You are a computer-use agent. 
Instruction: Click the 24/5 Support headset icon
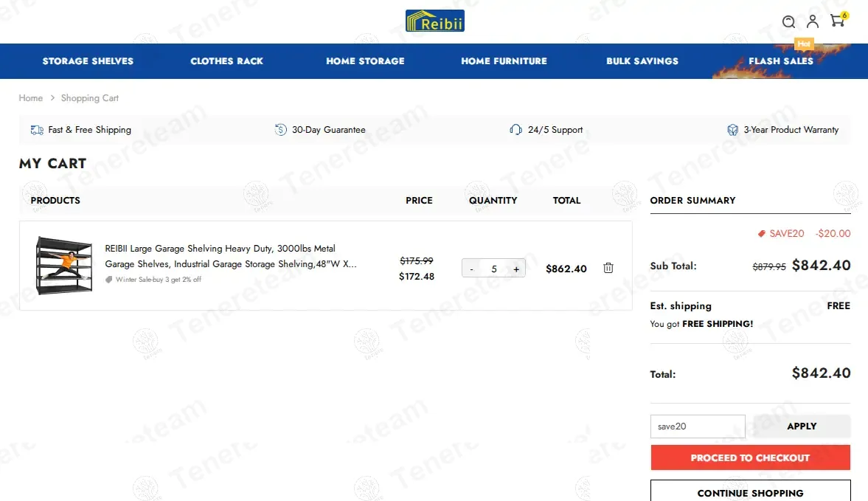tap(515, 130)
